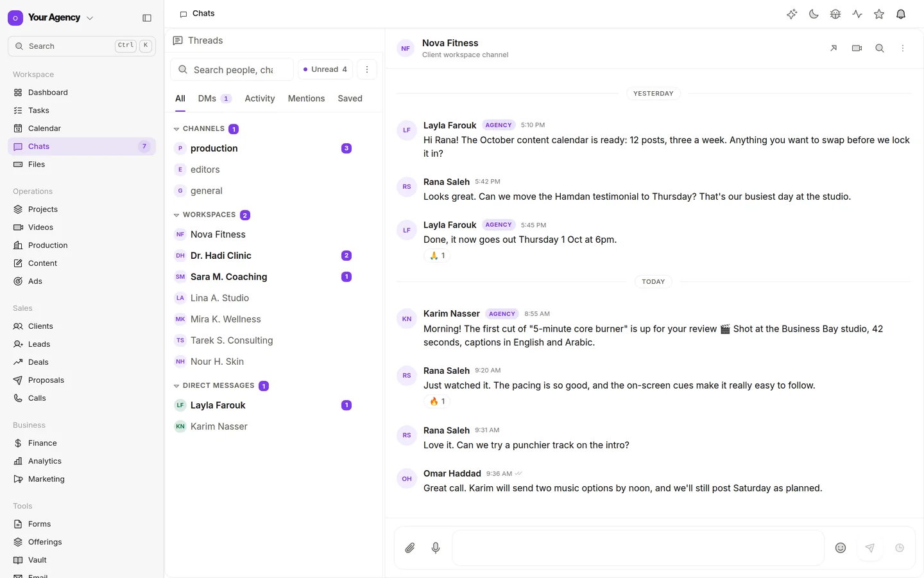This screenshot has width=924, height=578.
Task: Click the message compose field
Action: coord(638,548)
